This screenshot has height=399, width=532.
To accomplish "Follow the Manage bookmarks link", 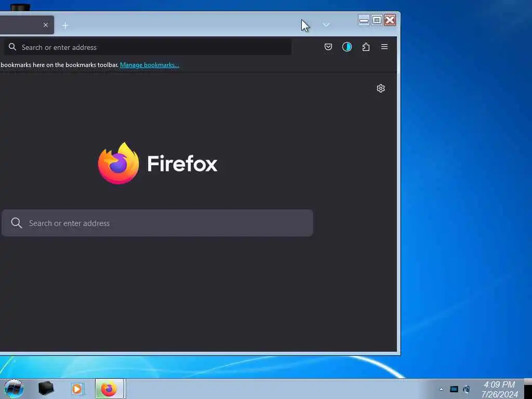I will 149,65.
